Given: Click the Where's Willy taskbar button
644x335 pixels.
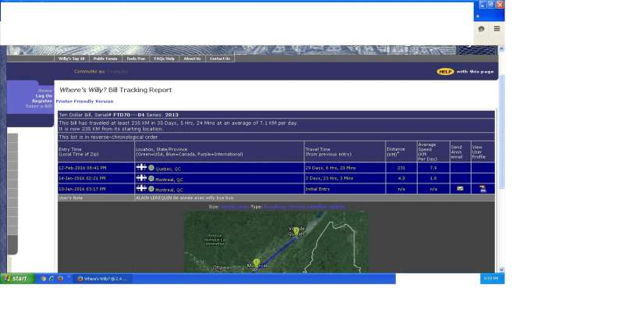Looking at the screenshot, I should point(103,279).
